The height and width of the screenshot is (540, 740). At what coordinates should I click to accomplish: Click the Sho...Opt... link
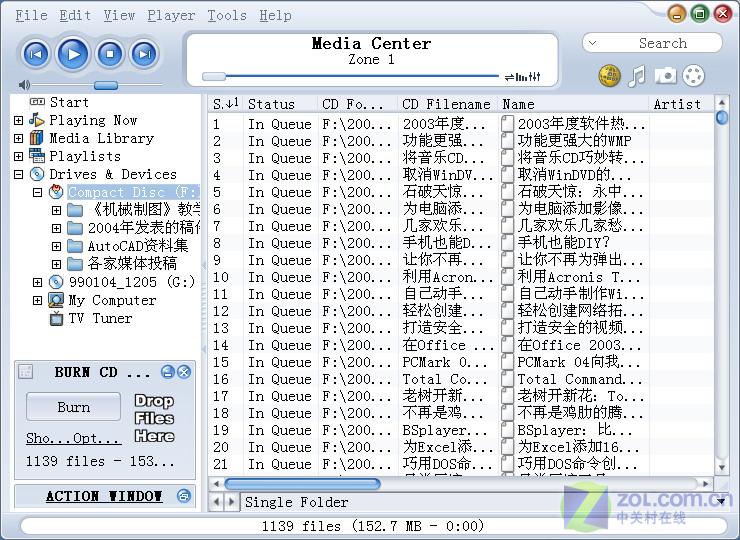[x=73, y=439]
